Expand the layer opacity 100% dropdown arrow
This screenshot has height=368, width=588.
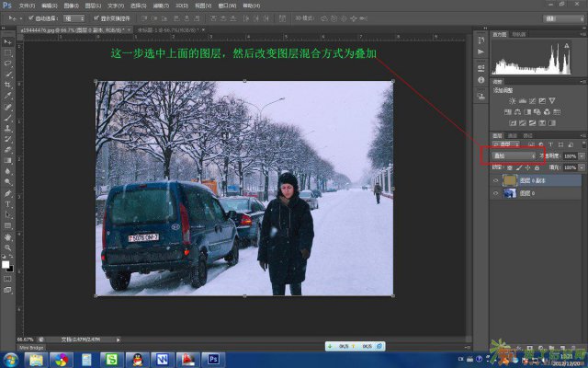(581, 156)
